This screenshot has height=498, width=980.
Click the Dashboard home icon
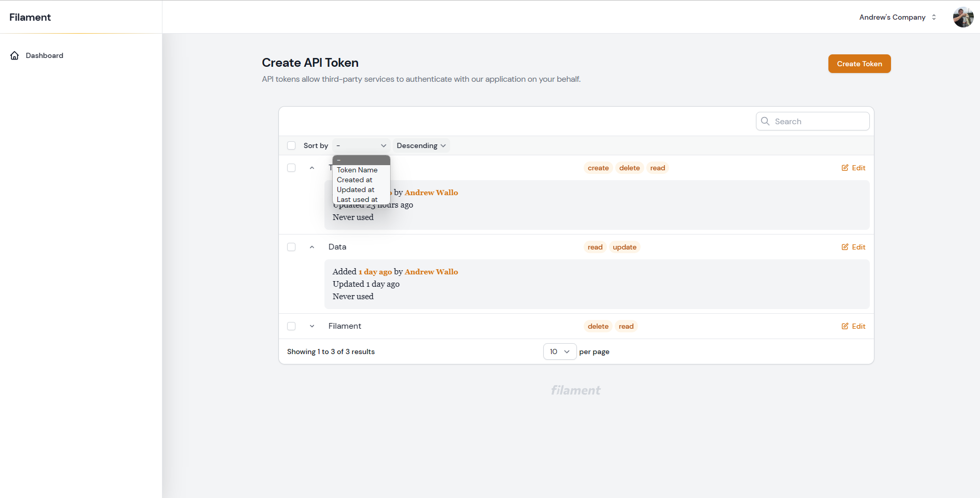pos(14,55)
